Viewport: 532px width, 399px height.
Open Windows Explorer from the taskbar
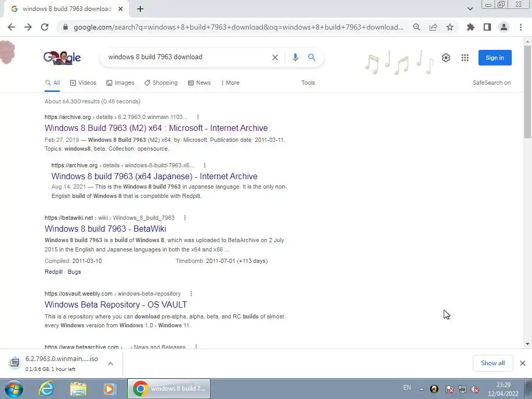[78, 389]
